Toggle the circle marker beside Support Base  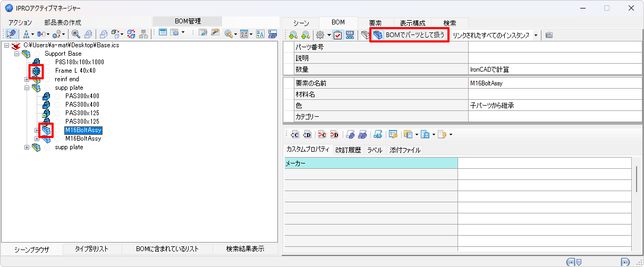point(37,54)
